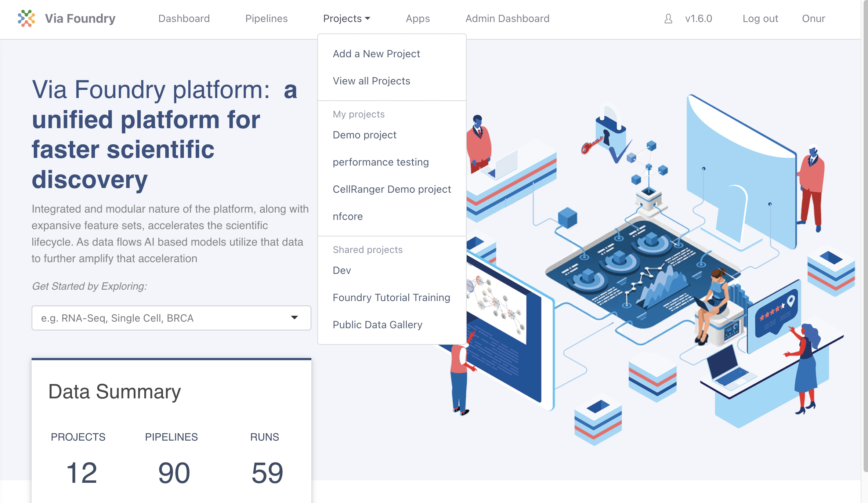Go to Pipelines in the navbar
This screenshot has width=868, height=503.
(267, 19)
